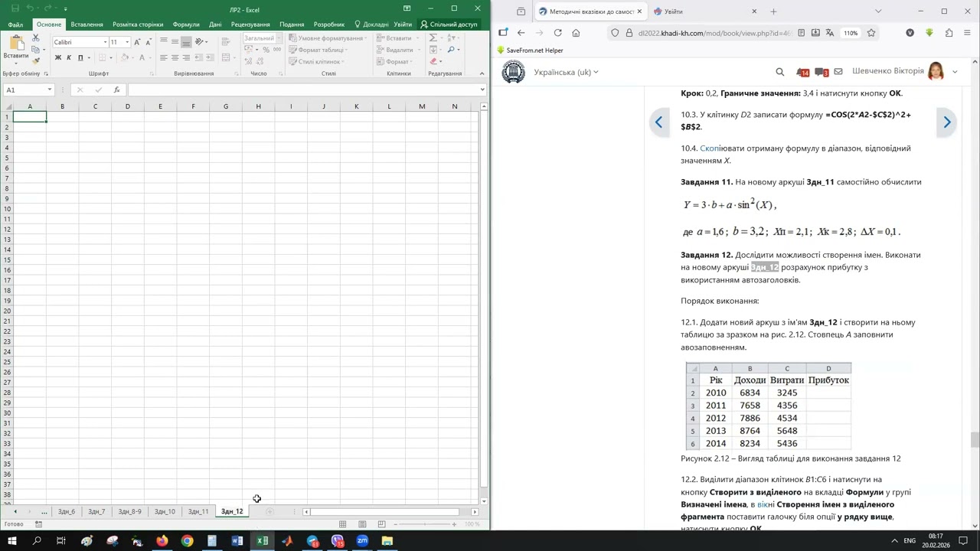980x551 pixels.
Task: Open the font size dropdown showing 11
Action: click(127, 42)
